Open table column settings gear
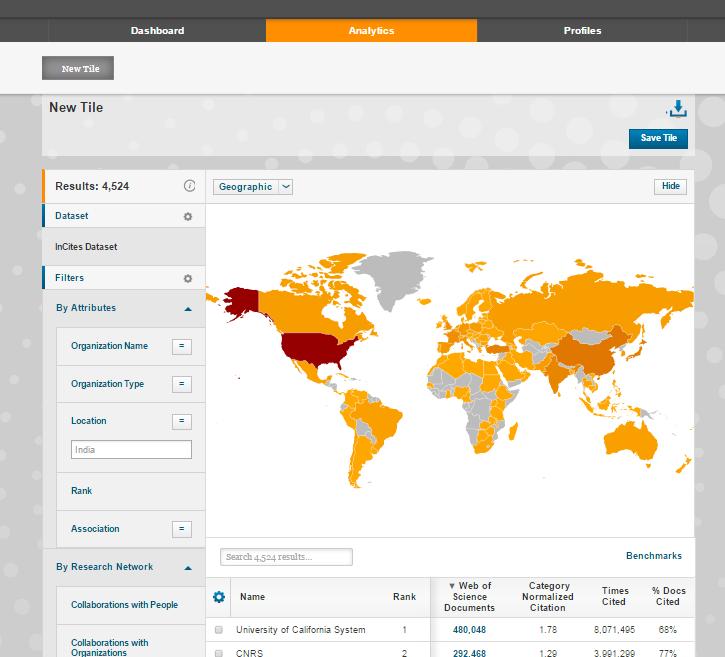 coord(219,597)
